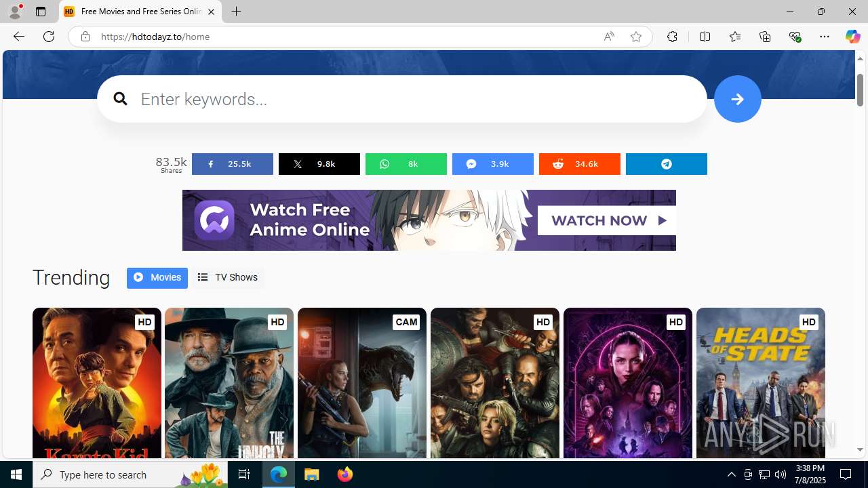Open tab actions menu
This screenshot has width=868, height=488.
(41, 12)
